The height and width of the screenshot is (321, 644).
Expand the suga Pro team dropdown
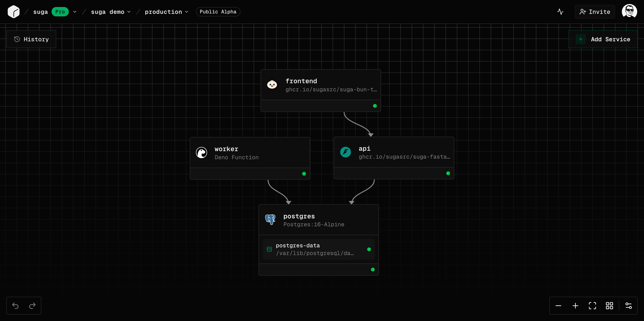[x=75, y=12]
